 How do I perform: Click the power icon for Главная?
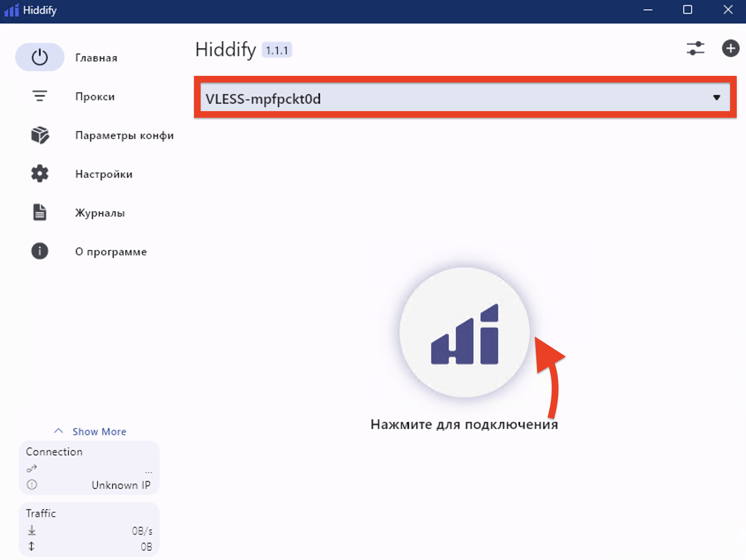40,57
